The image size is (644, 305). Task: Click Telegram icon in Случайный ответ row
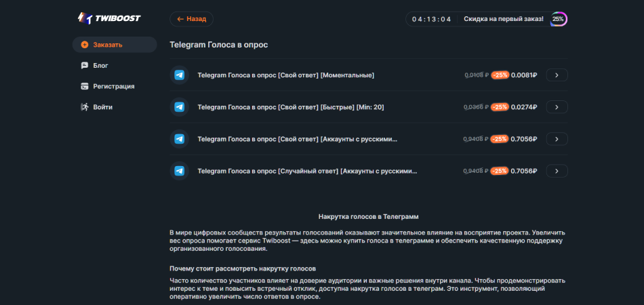[180, 171]
